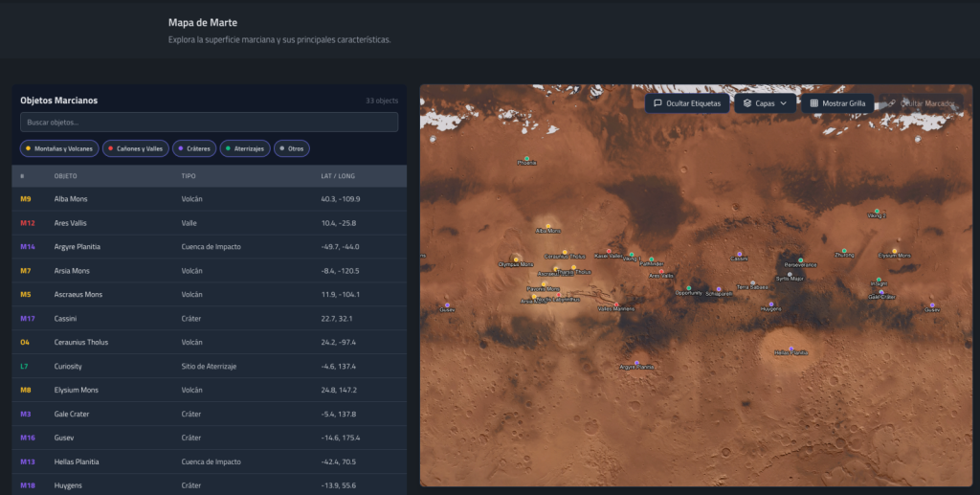Select the Alba Mons row in the table
The image size is (980, 495).
click(209, 199)
